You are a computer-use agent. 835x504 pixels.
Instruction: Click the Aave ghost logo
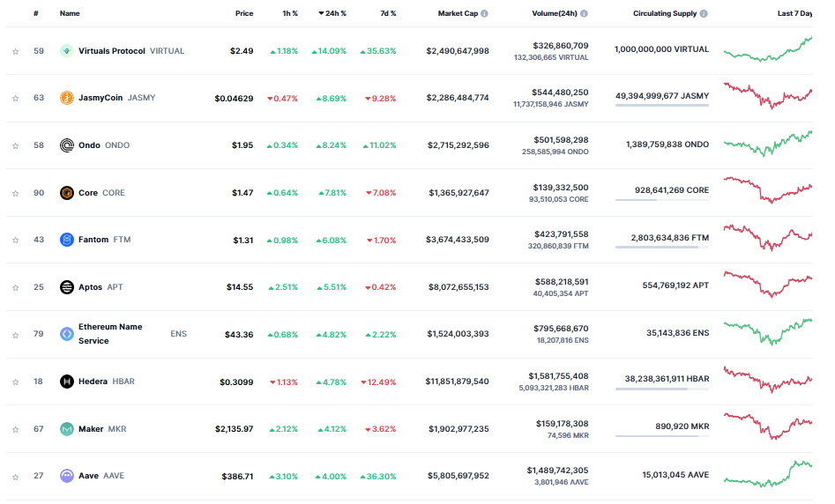click(x=66, y=476)
